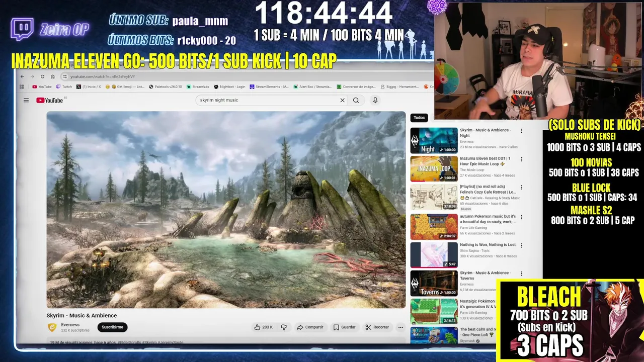Clear the search box with the X
644x362 pixels.
pyautogui.click(x=343, y=100)
